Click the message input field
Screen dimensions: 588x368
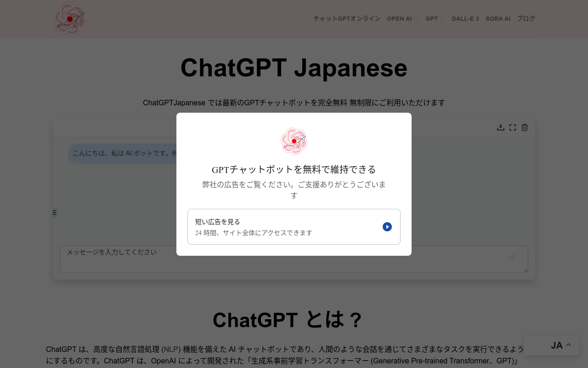[x=294, y=259]
